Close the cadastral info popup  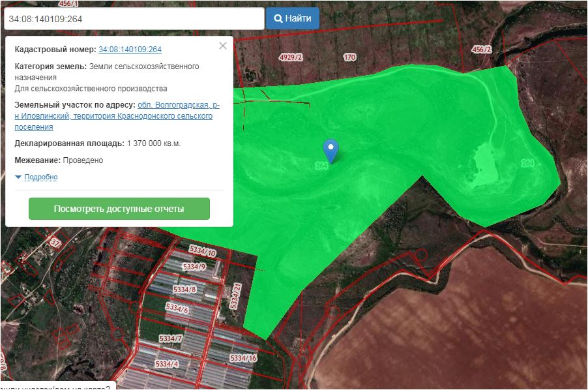223,46
